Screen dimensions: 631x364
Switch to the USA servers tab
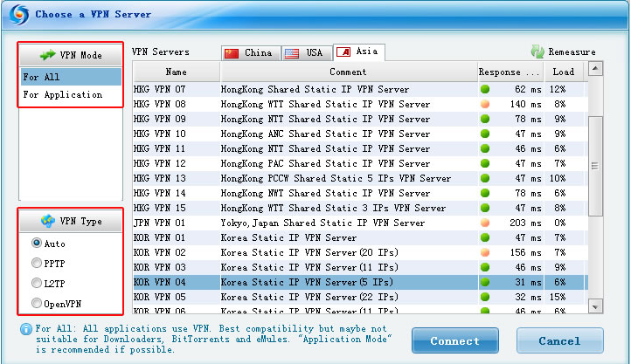306,53
